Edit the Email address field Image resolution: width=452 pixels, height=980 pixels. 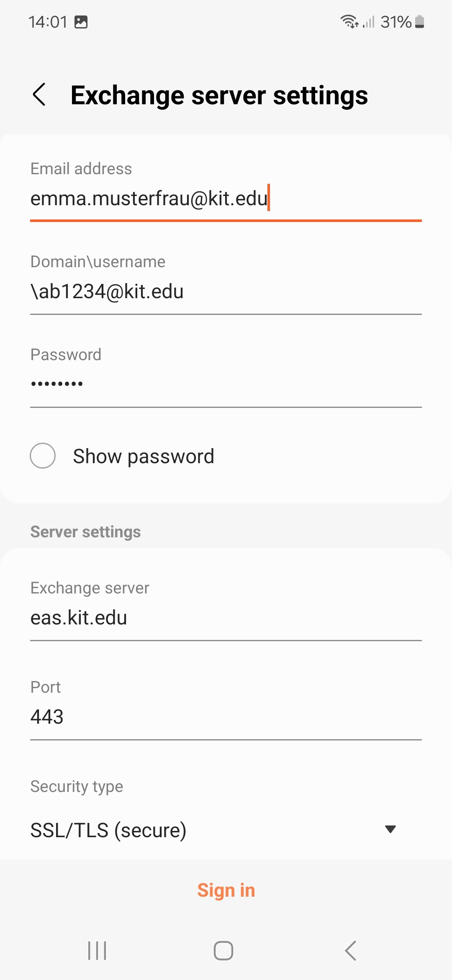(226, 199)
